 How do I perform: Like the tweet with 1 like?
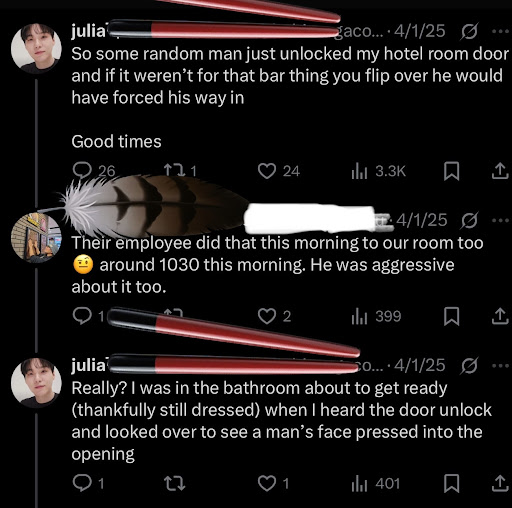click(x=267, y=484)
